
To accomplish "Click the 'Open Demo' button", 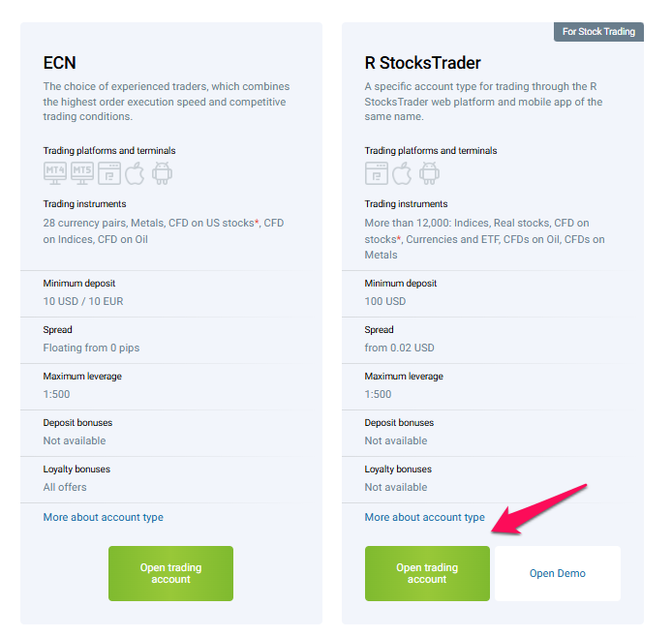I will pyautogui.click(x=557, y=573).
